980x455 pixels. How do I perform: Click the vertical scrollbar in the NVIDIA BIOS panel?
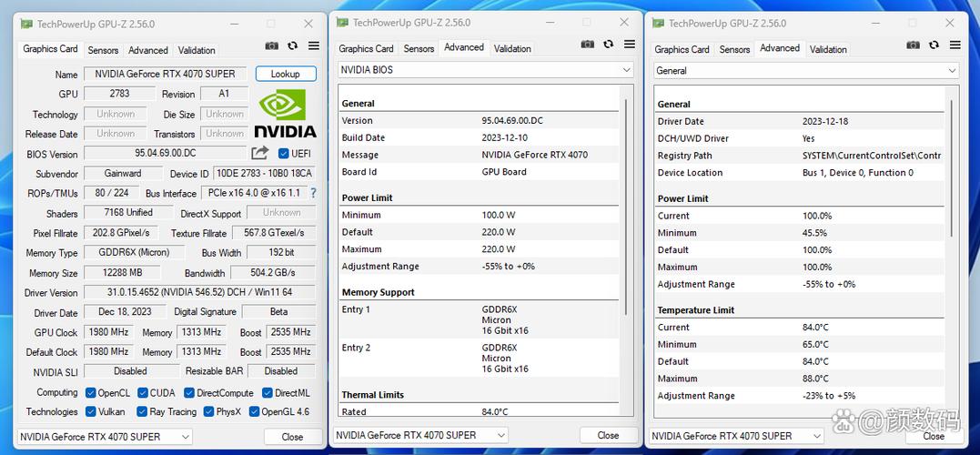pyautogui.click(x=625, y=227)
